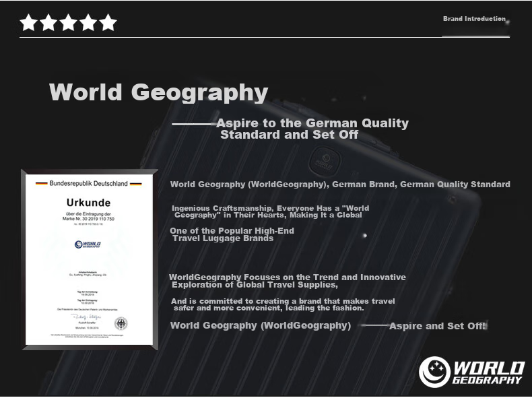Open the Urkunde certificate image

click(90, 259)
